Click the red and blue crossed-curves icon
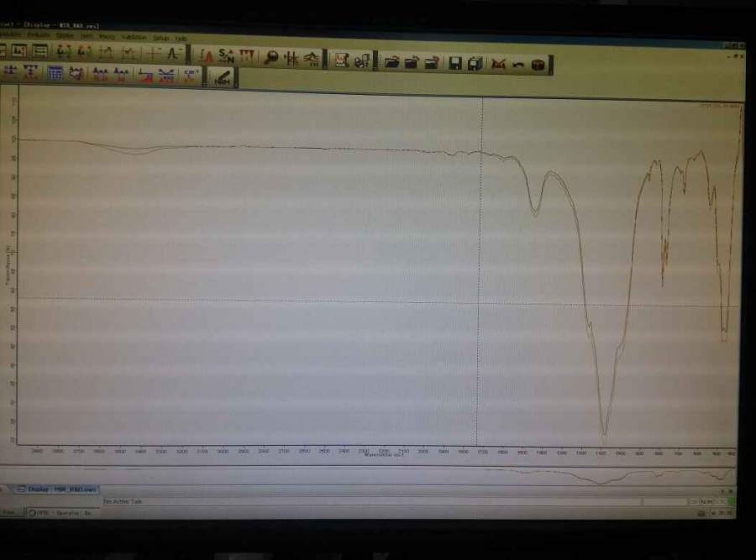 [x=167, y=76]
